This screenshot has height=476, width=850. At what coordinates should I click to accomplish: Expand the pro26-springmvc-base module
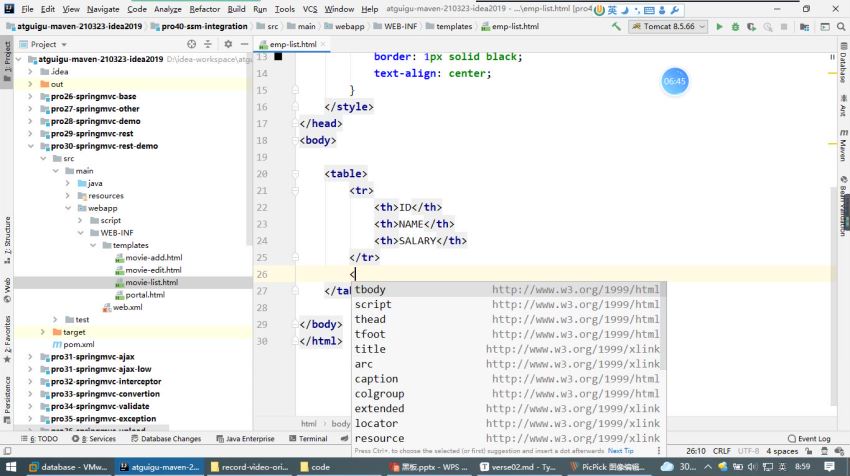(x=31, y=97)
